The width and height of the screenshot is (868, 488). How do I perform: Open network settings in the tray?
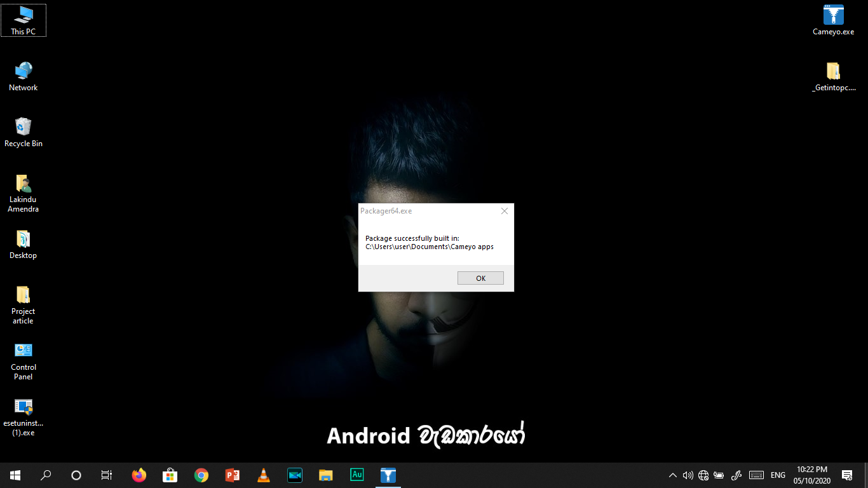pos(703,475)
